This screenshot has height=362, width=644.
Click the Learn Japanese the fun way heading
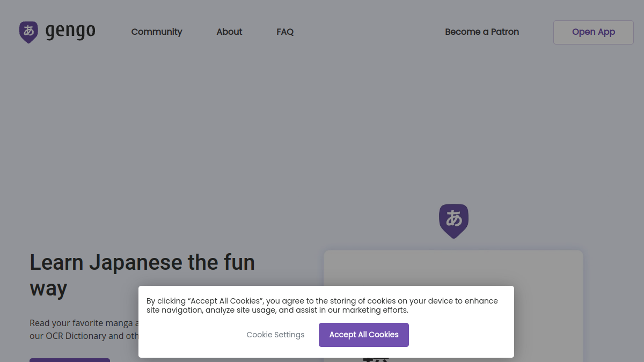click(142, 275)
